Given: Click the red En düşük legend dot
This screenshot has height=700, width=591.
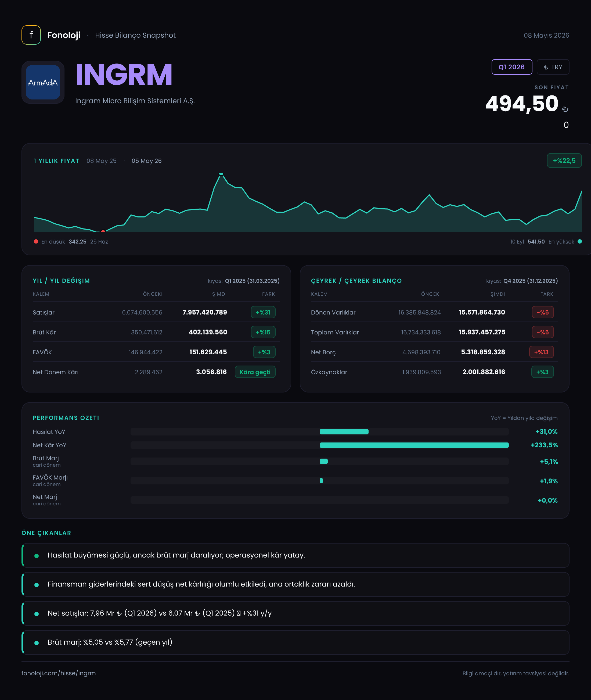Looking at the screenshot, I should [x=36, y=241].
